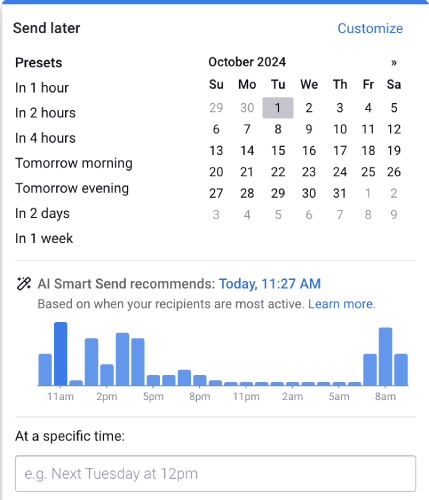429x500 pixels.
Task: Select the "In 1 week" preset
Action: [x=44, y=238]
